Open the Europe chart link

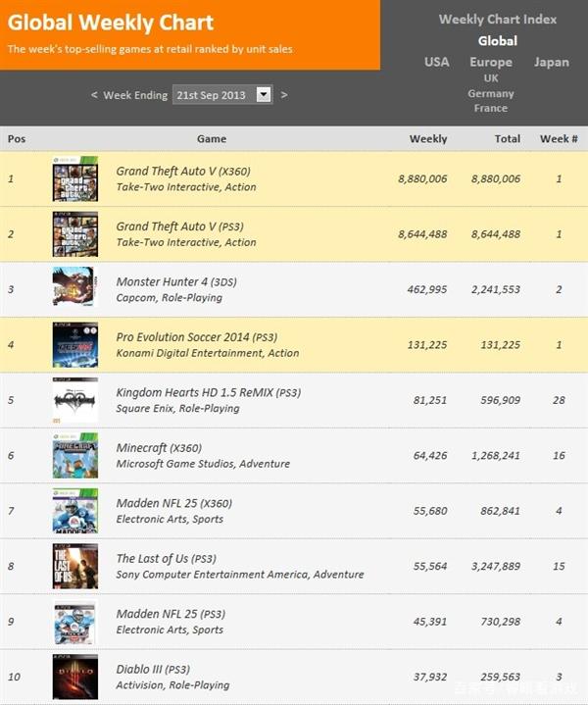[x=490, y=62]
